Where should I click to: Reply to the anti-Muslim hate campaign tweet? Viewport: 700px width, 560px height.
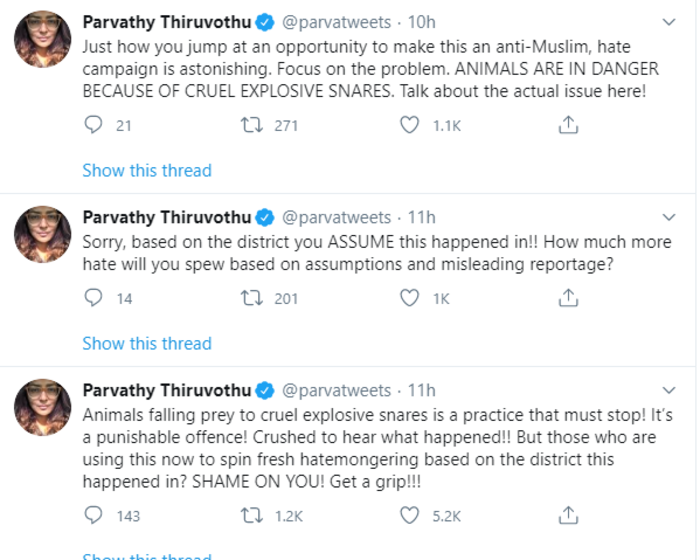pyautogui.click(x=93, y=125)
